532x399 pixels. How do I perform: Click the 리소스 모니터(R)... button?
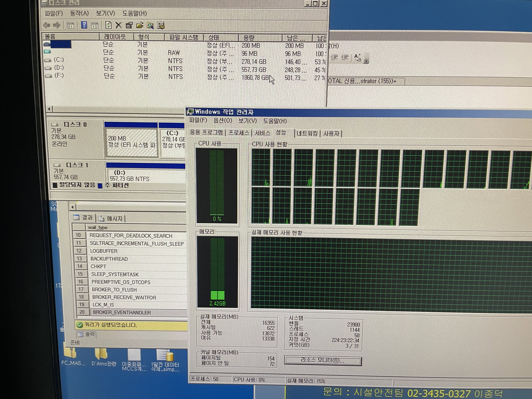323,360
